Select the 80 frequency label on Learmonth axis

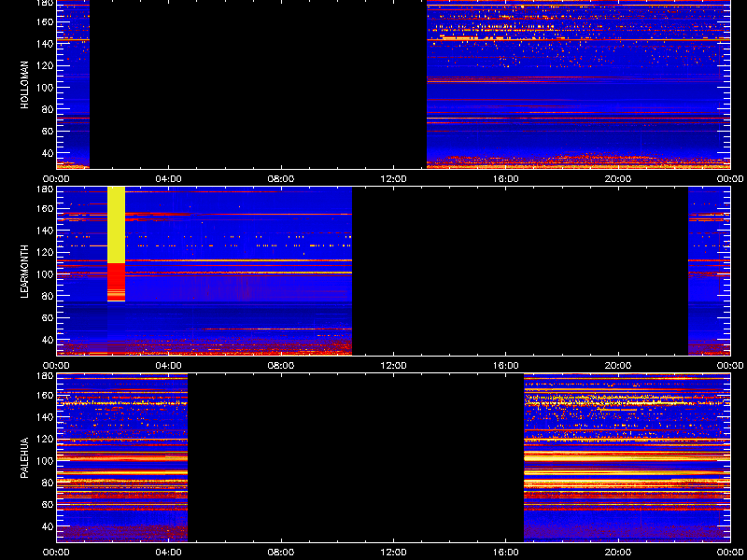point(49,296)
